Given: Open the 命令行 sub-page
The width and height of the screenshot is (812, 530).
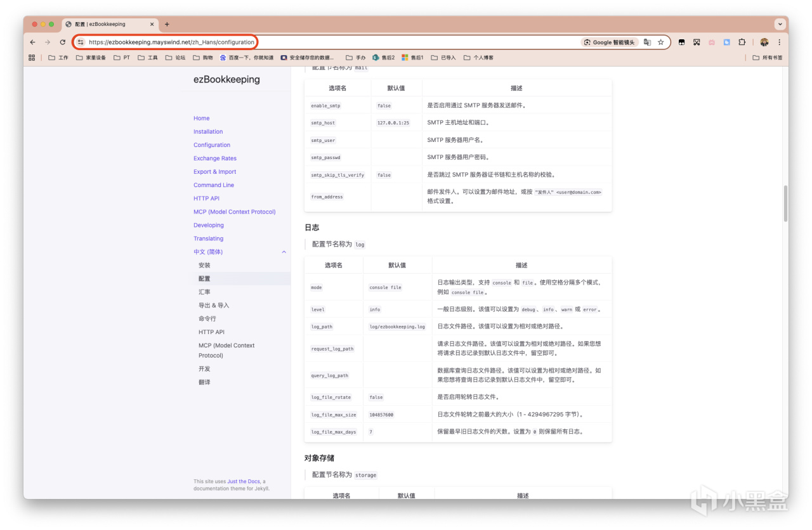Looking at the screenshot, I should 207,318.
